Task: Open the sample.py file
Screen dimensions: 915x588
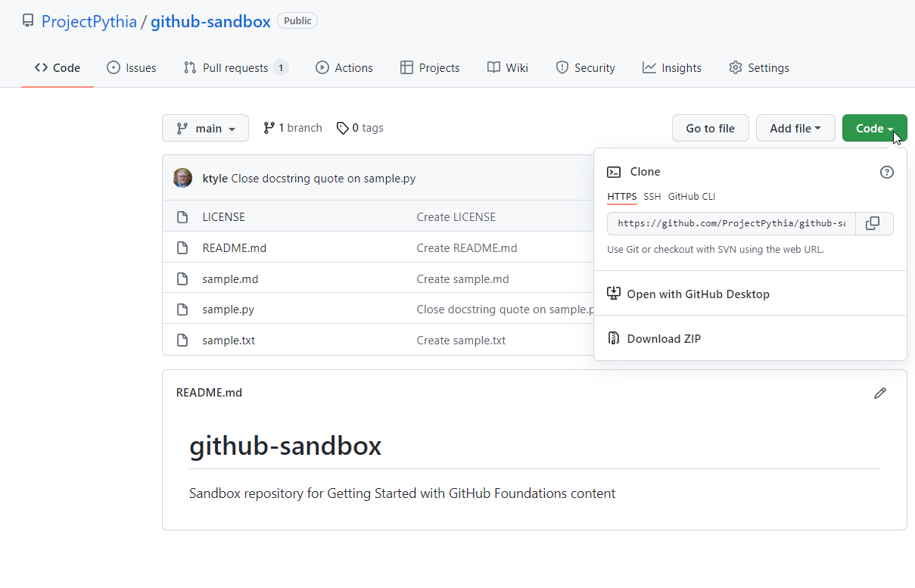Action: click(228, 309)
